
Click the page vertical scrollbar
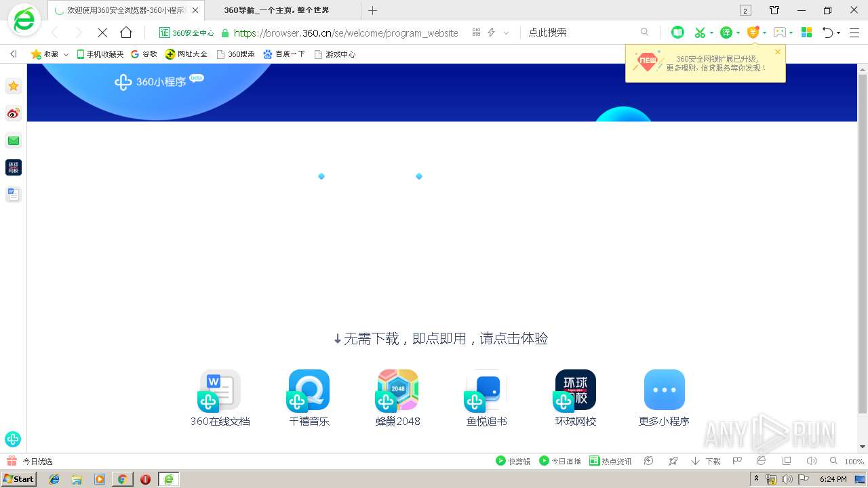coord(863,244)
